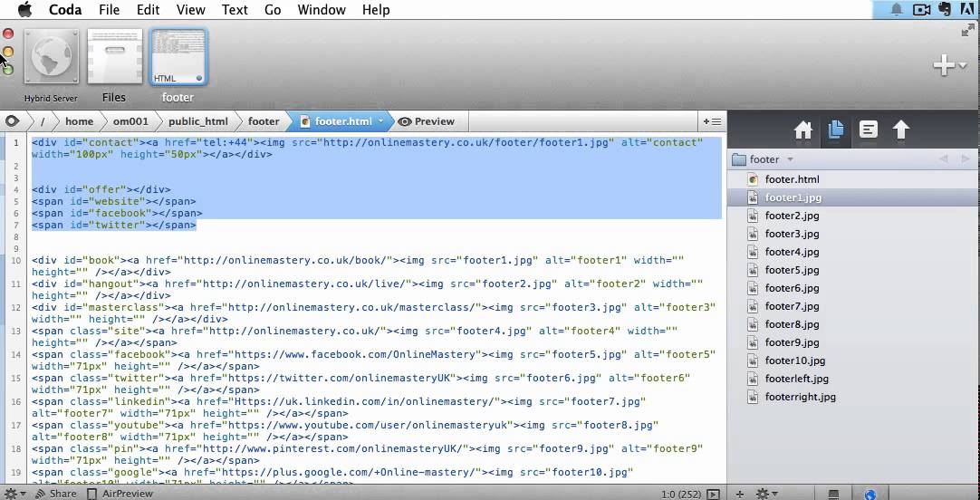Click the play-style button beside the position indicator

click(713, 495)
